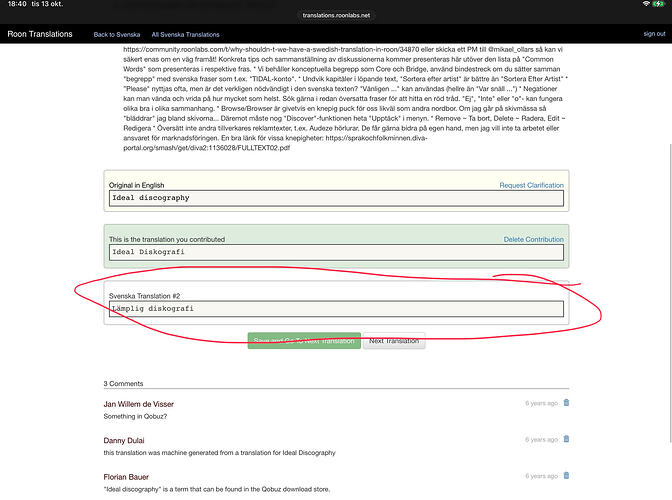Open Danny Dulai's profile

(x=124, y=440)
